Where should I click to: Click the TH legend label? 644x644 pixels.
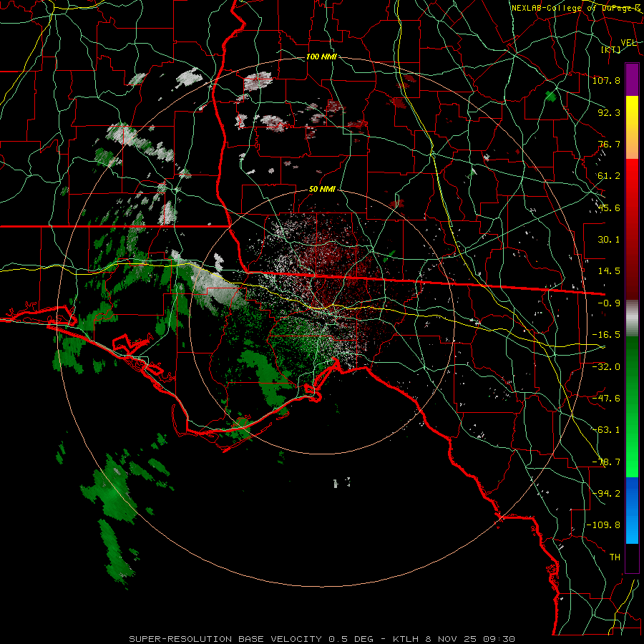tap(615, 557)
